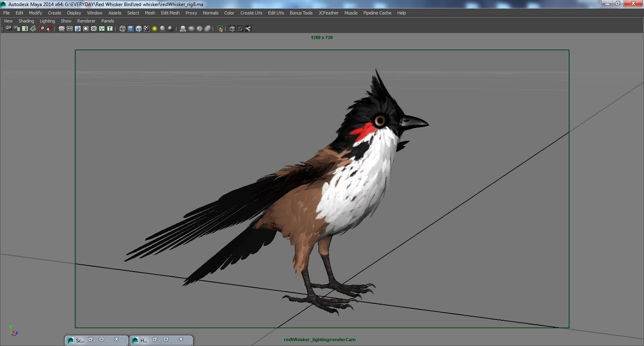Expand the Lighting panel menu
Image resolution: width=644 pixels, height=346 pixels.
[x=47, y=21]
